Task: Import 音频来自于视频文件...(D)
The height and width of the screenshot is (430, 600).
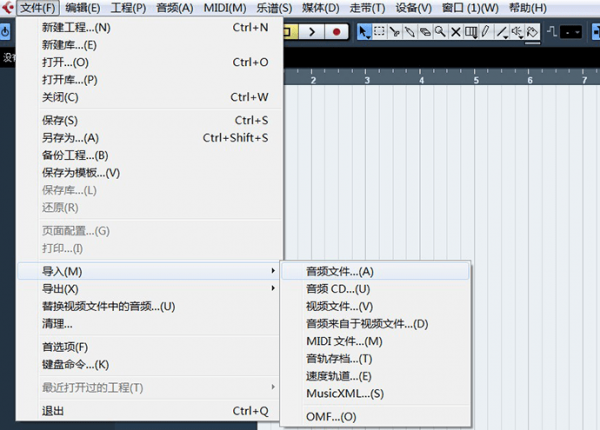Action: tap(375, 324)
